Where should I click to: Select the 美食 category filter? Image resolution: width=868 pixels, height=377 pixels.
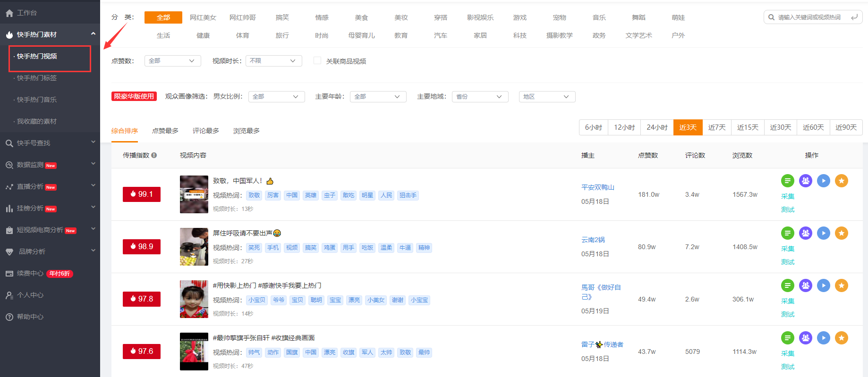pyautogui.click(x=361, y=17)
